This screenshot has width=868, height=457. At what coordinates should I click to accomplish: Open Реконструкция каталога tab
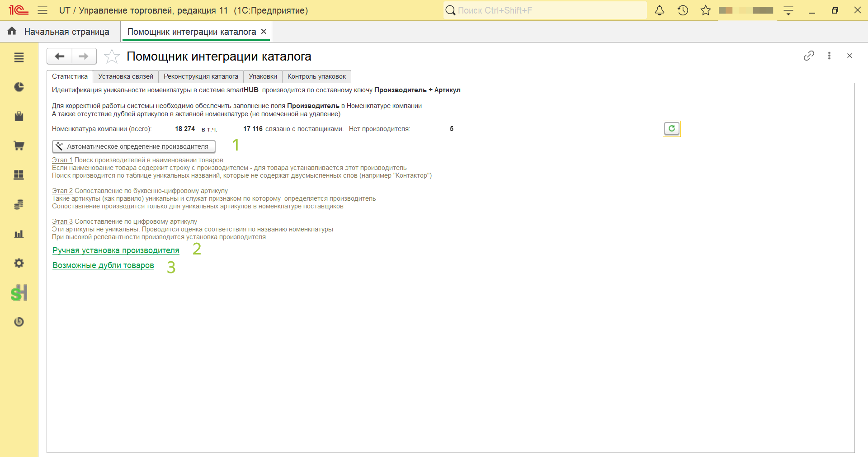[201, 76]
